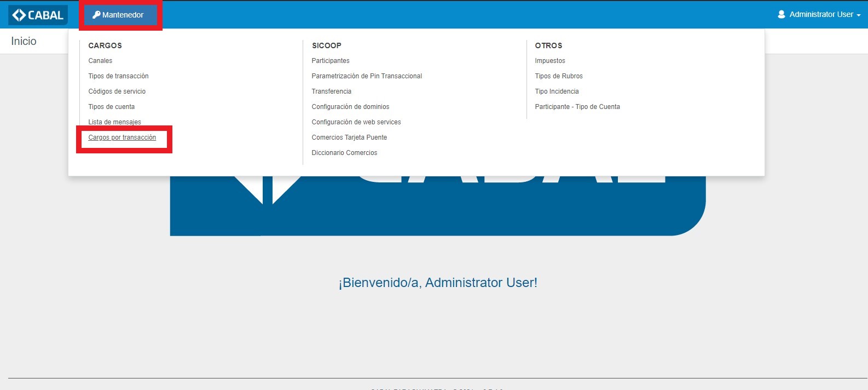Open Lista de mensajes
The height and width of the screenshot is (390, 868).
click(x=114, y=122)
